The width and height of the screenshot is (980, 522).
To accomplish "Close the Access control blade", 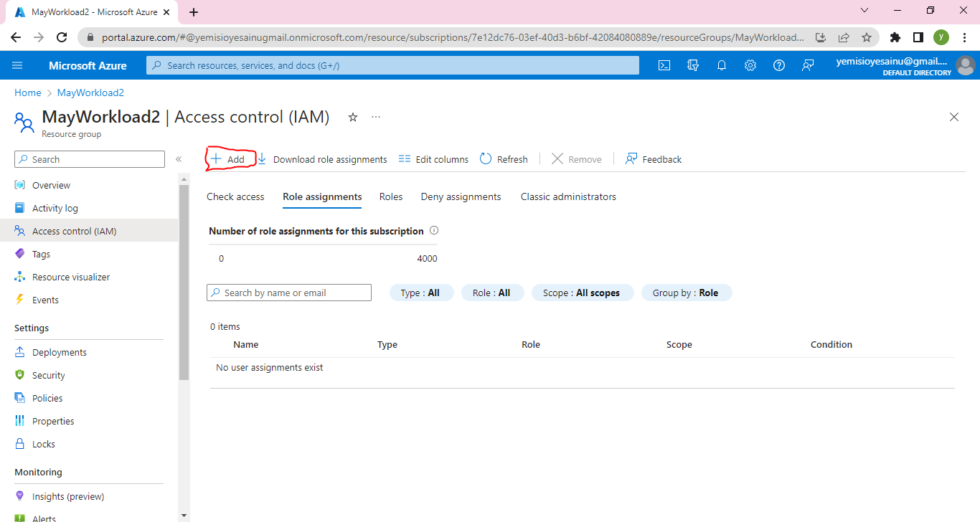I will pos(954,117).
